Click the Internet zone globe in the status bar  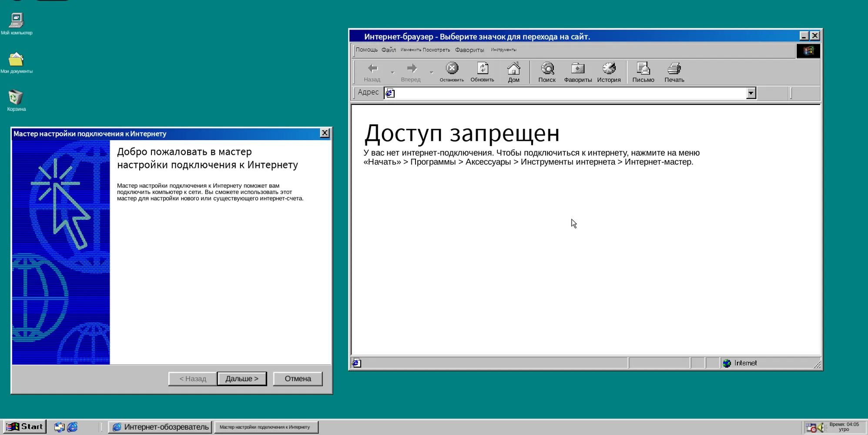727,363
